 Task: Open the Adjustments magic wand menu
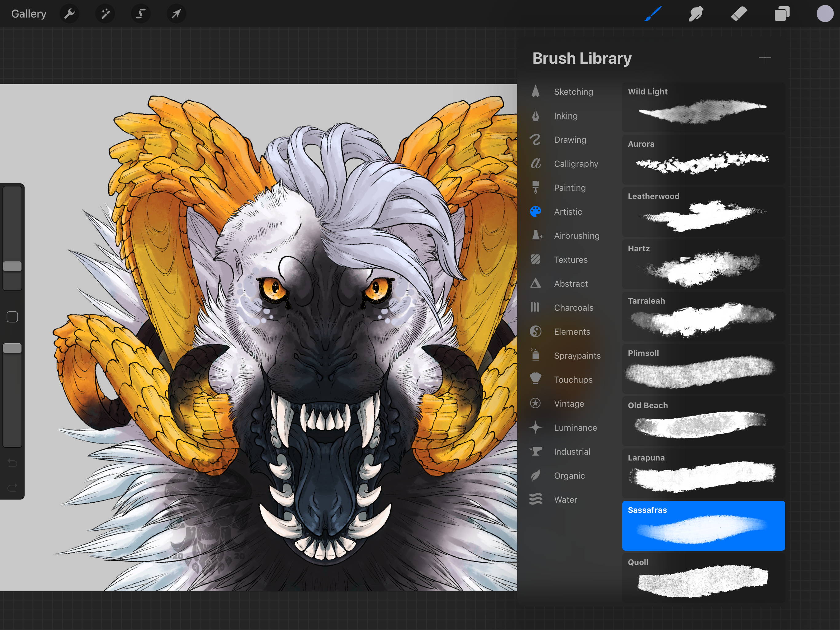click(x=105, y=14)
